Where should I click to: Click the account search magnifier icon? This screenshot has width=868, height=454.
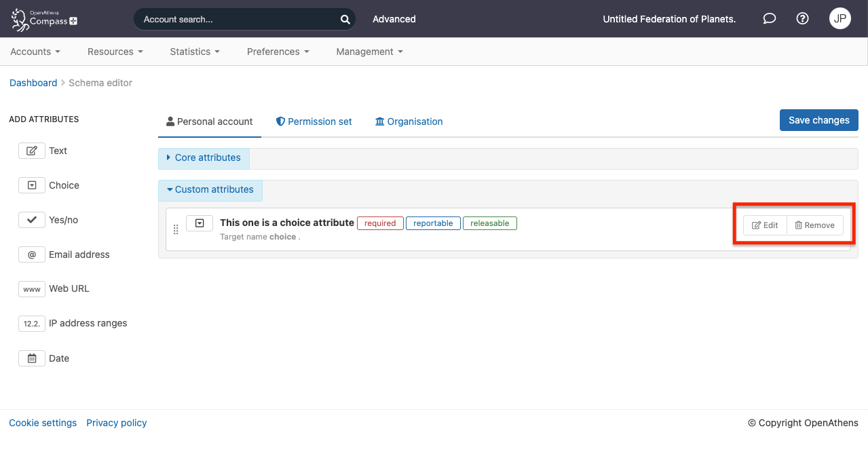pos(345,19)
